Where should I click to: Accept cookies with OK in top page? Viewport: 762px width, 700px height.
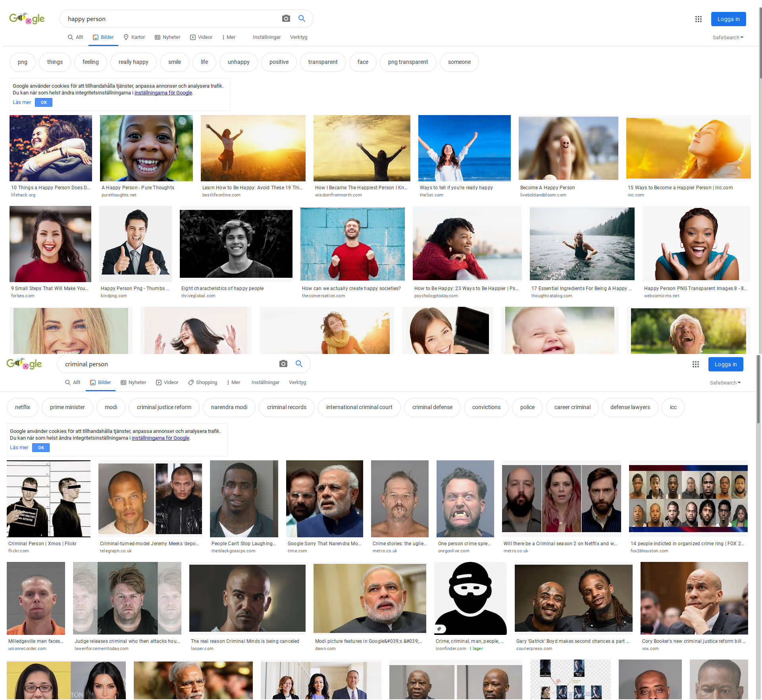click(44, 102)
